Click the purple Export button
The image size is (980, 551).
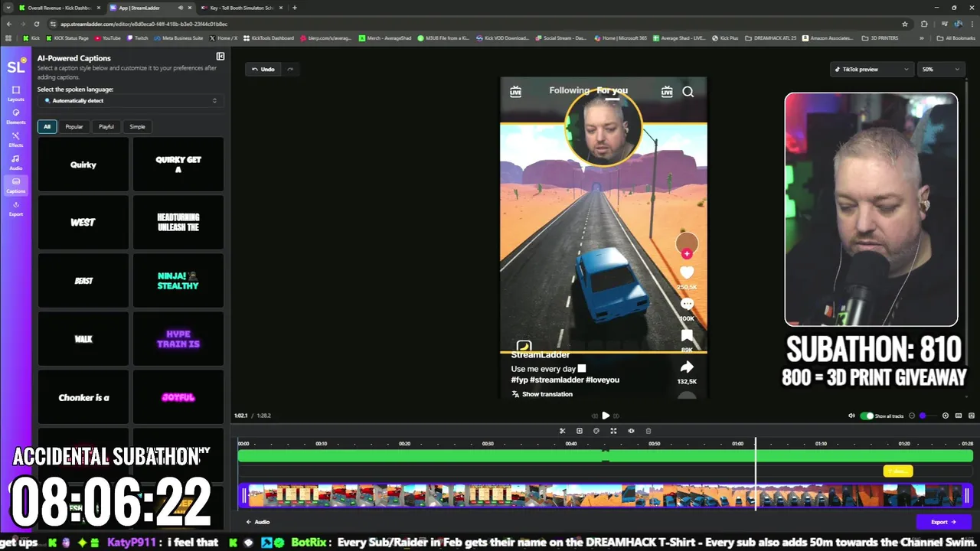point(943,522)
